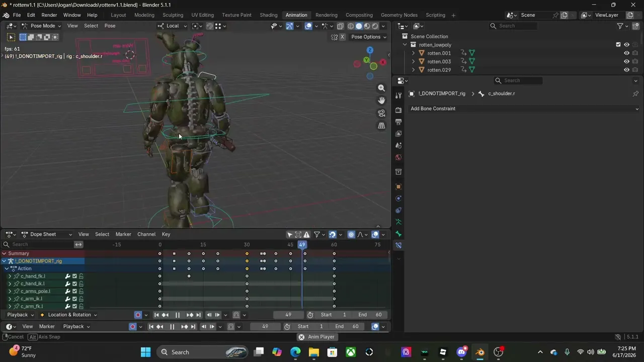Image resolution: width=644 pixels, height=362 pixels.
Task: Open the Playback popover in Dope Sheet footer
Action: (x=21, y=315)
